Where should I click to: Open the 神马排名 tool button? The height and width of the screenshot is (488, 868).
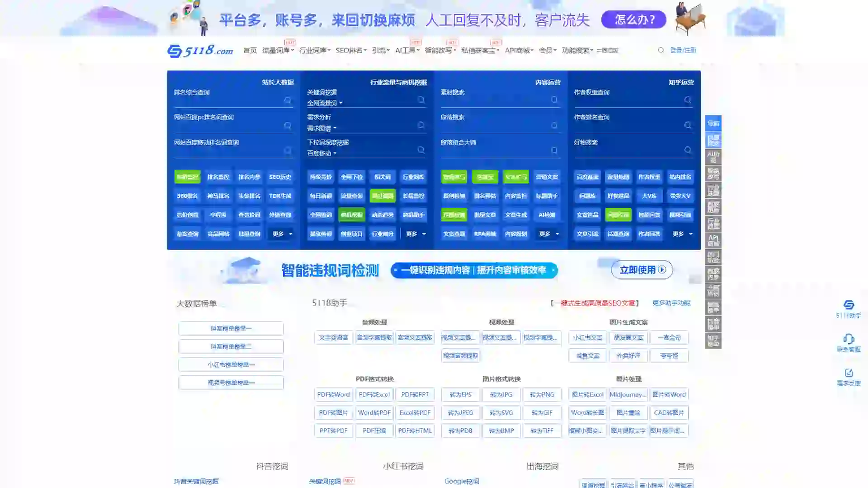click(x=218, y=196)
